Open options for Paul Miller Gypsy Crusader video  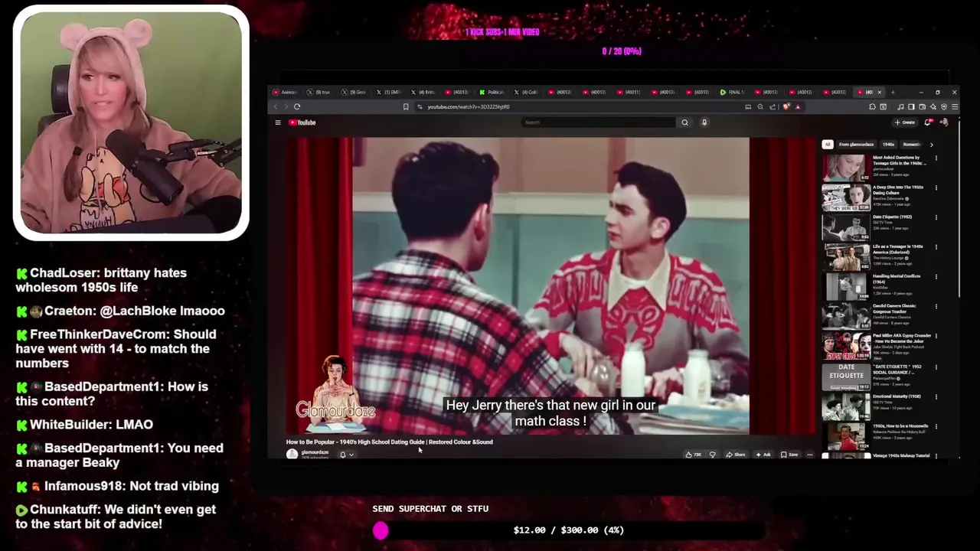coord(936,337)
